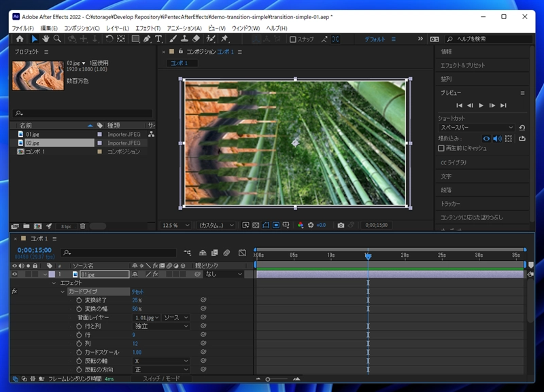
Task: Enable the スナップ checkbox
Action: point(293,39)
